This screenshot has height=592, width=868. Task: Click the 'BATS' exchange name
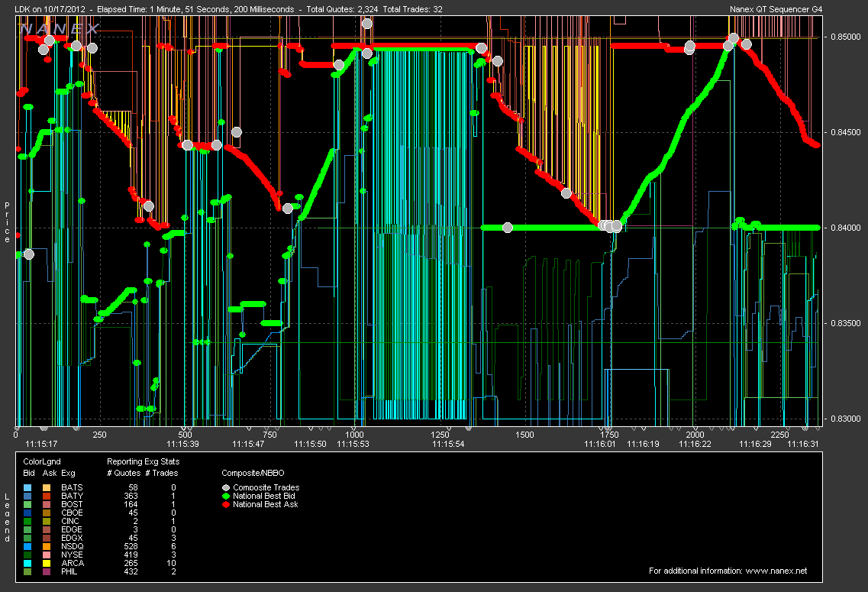coord(72,488)
